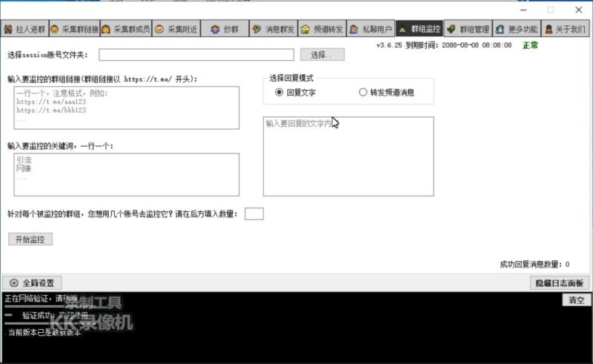Select the 转发频道消息 radio option

(386, 93)
